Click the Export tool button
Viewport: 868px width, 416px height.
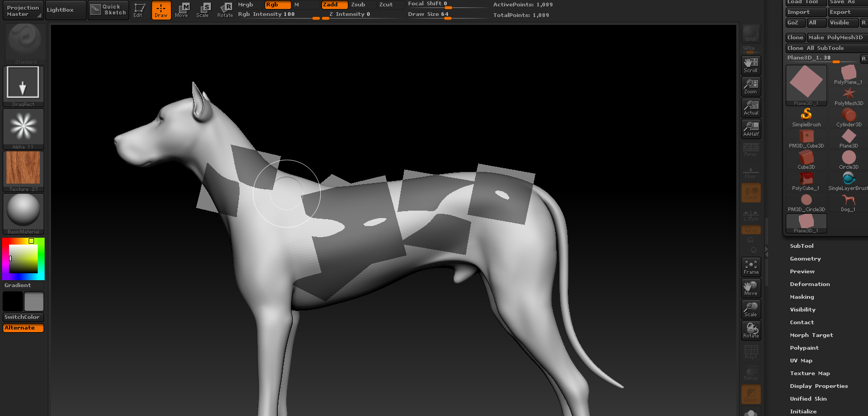pyautogui.click(x=848, y=12)
